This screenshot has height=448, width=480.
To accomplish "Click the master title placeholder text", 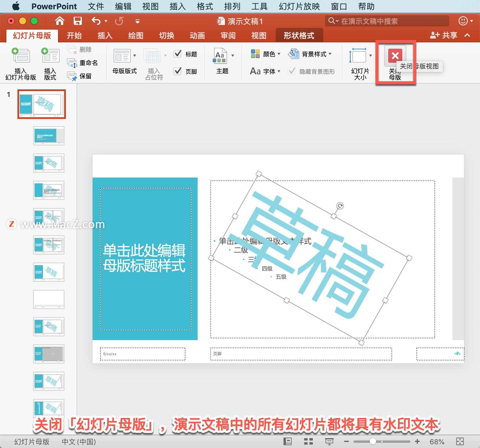I will [144, 258].
